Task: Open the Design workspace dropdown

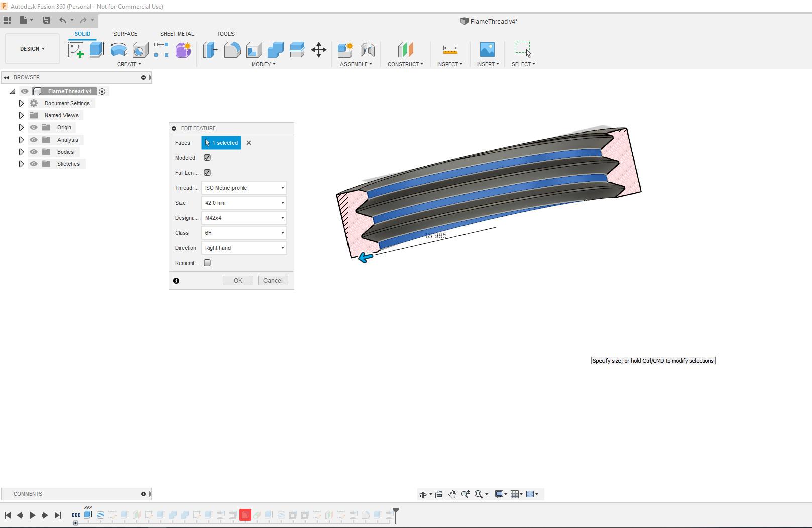Action: [32, 49]
